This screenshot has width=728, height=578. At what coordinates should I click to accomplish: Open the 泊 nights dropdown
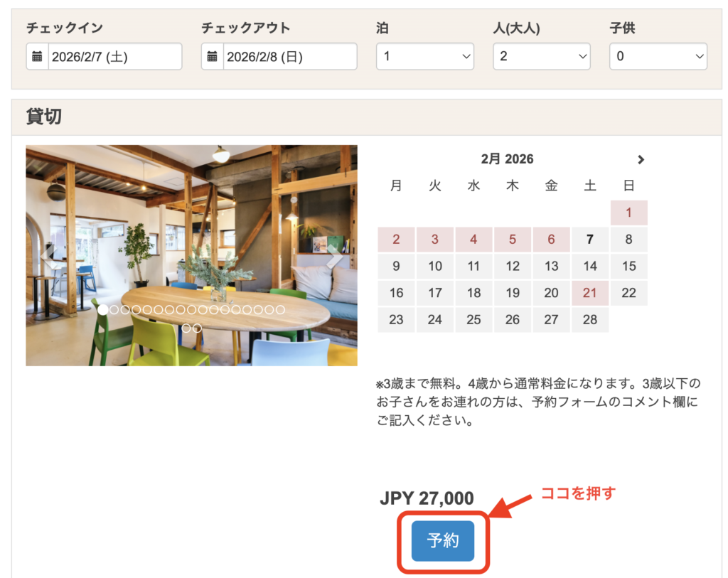pos(424,57)
